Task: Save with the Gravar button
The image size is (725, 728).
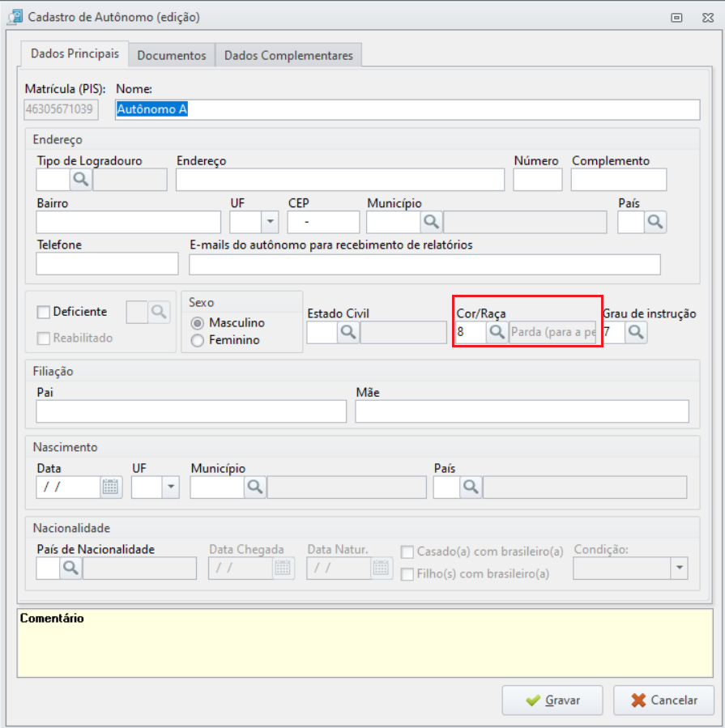Action: [x=552, y=700]
